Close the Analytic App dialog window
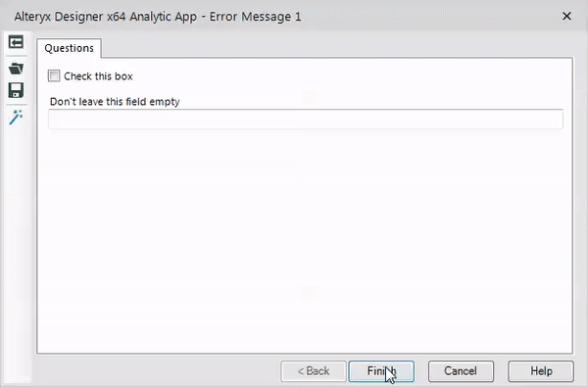Screen dimensions: 588x387 (x=566, y=16)
